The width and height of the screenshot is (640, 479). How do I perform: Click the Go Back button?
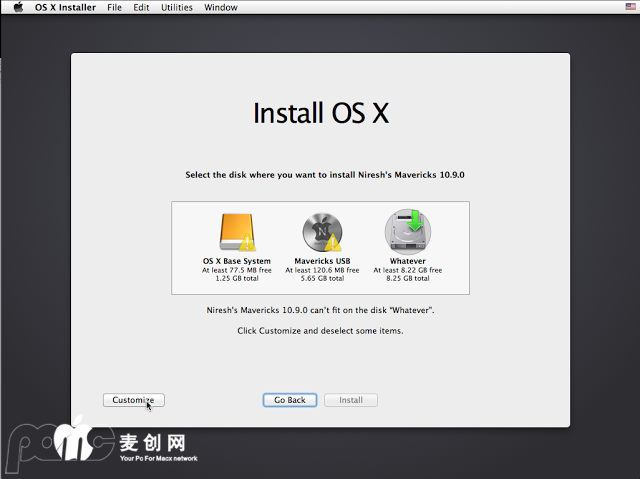click(290, 400)
